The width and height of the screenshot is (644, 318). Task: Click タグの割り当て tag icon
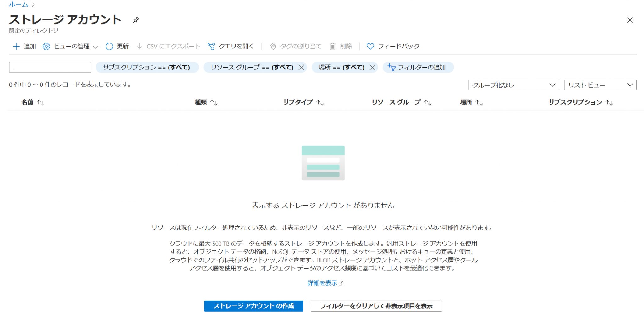pos(273,47)
